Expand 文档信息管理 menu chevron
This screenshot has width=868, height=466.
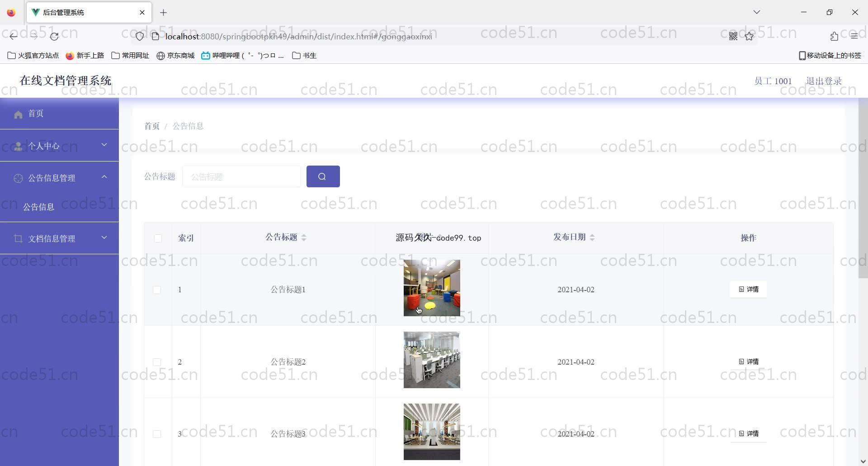click(x=104, y=237)
